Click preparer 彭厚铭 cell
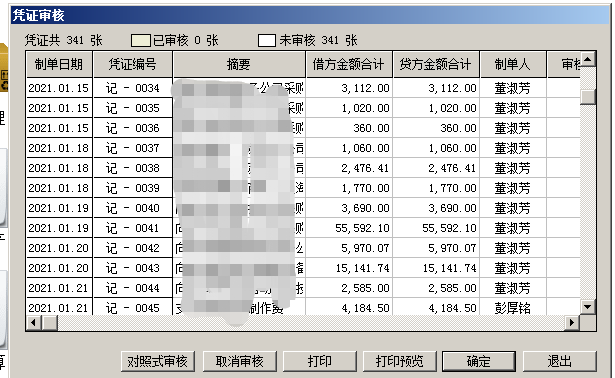 click(513, 307)
